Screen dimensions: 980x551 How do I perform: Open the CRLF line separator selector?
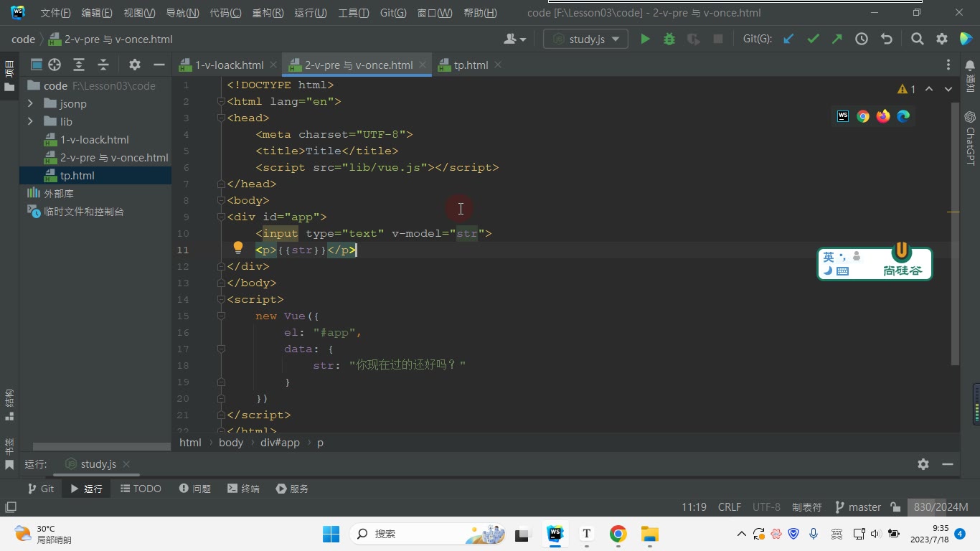730,507
